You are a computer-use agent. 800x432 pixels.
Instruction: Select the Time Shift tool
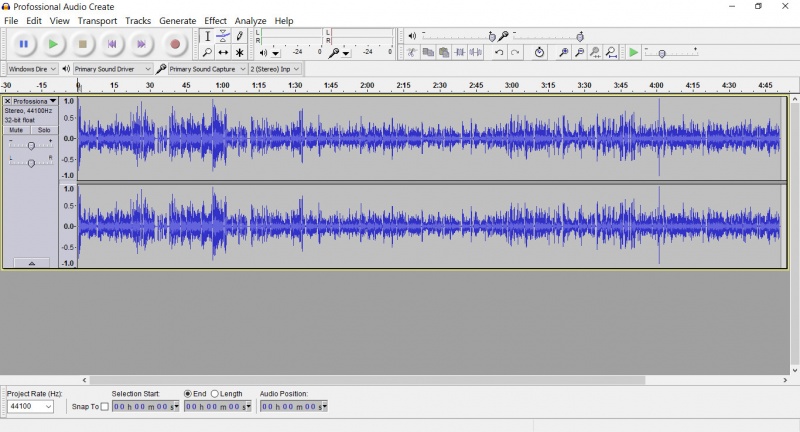coord(223,52)
